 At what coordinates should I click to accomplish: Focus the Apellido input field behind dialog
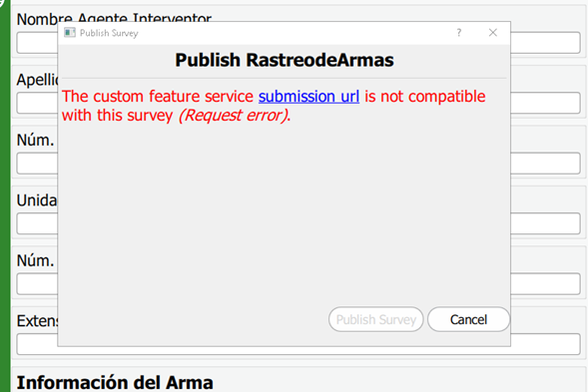point(298,103)
